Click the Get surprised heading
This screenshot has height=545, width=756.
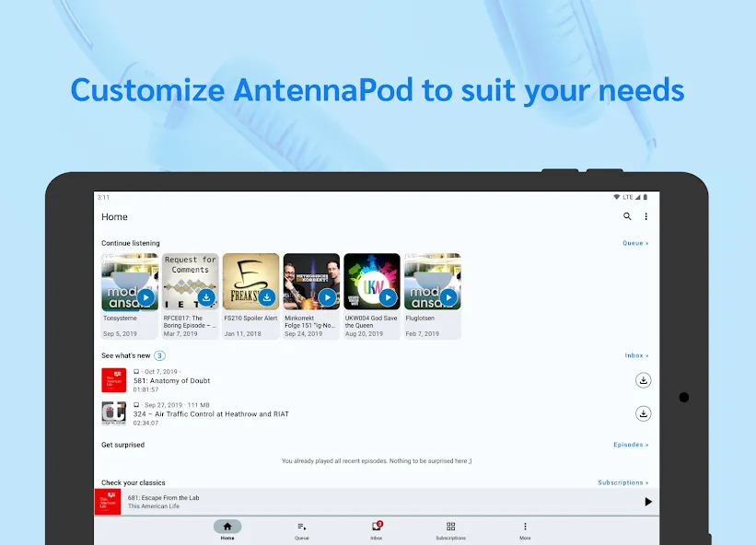[x=123, y=445]
